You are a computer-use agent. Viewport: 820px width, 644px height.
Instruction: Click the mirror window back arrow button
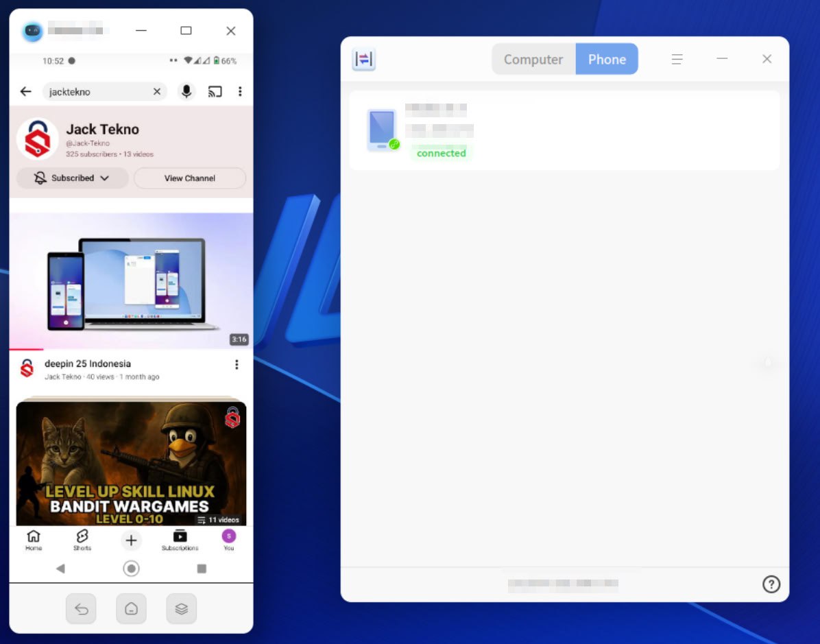pyautogui.click(x=81, y=608)
